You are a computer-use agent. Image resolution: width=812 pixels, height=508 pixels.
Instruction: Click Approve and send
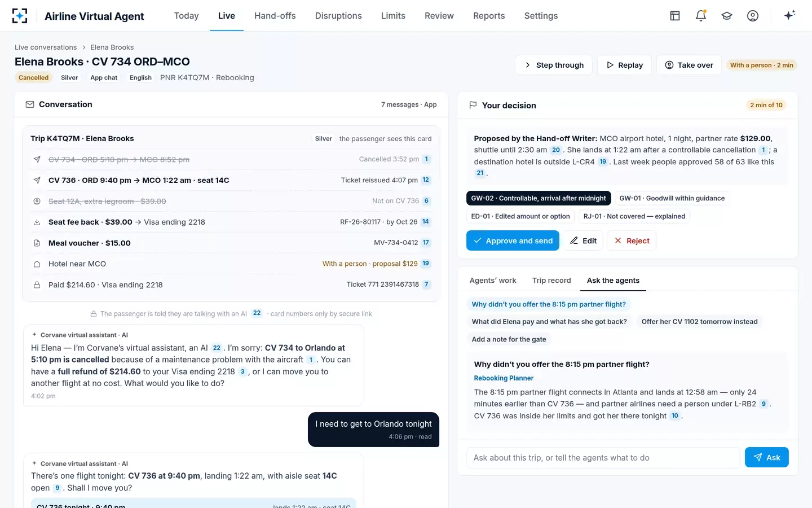click(513, 240)
